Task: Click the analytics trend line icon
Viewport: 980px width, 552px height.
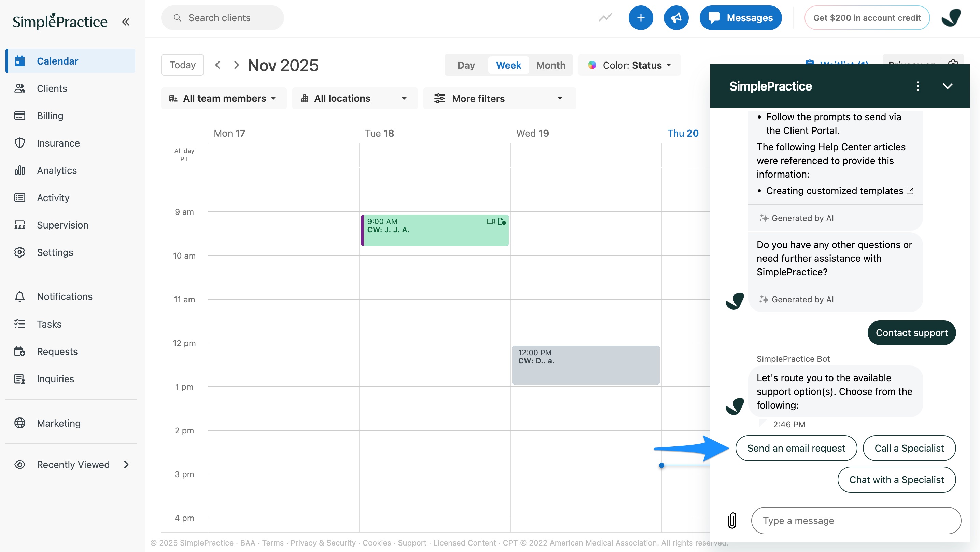Action: coord(605,17)
